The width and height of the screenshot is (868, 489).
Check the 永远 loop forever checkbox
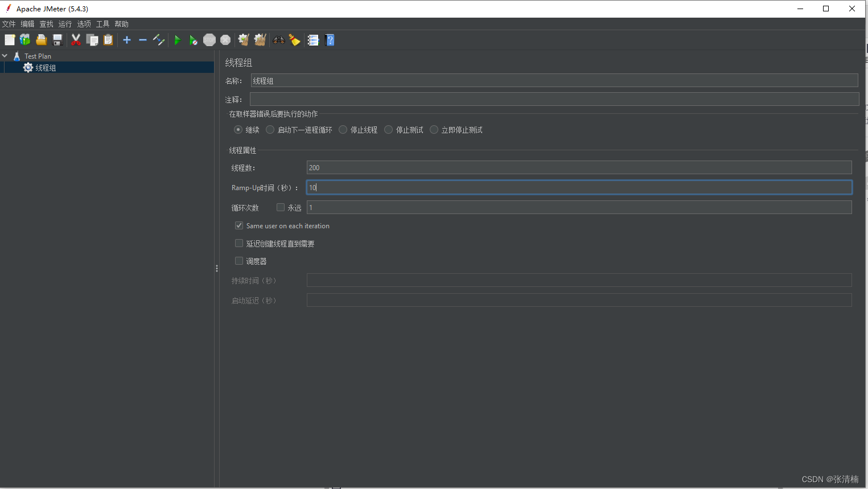tap(280, 207)
